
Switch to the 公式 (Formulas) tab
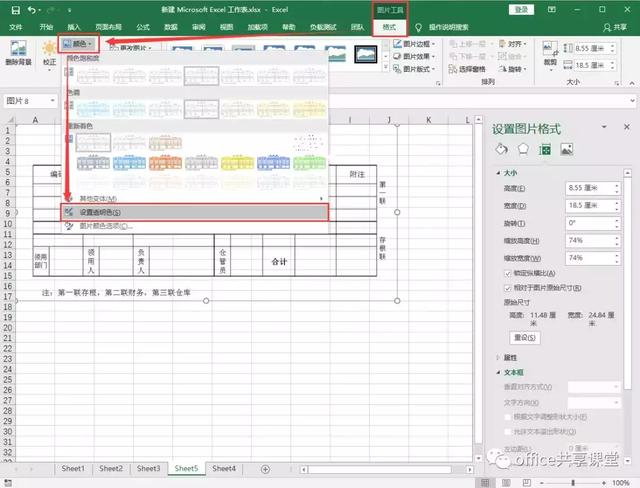click(x=143, y=27)
